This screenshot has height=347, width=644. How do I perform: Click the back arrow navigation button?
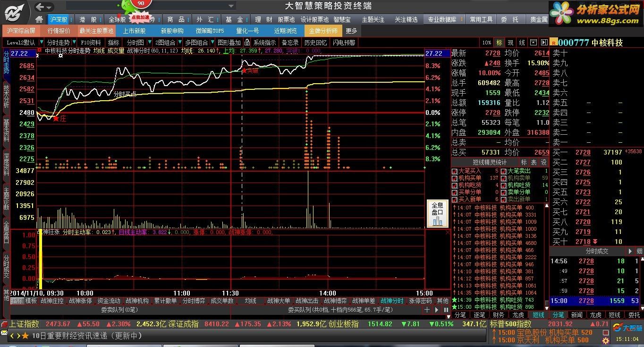[40, 7]
